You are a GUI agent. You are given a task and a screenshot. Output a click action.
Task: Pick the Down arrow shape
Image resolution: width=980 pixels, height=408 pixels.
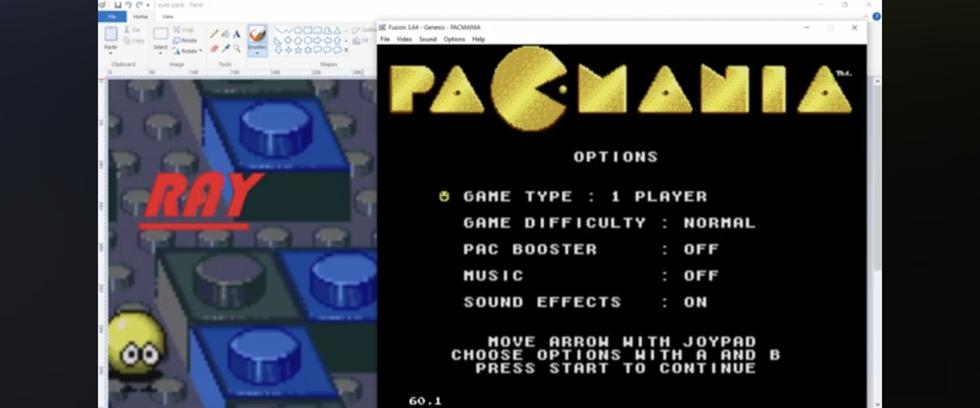[x=279, y=50]
